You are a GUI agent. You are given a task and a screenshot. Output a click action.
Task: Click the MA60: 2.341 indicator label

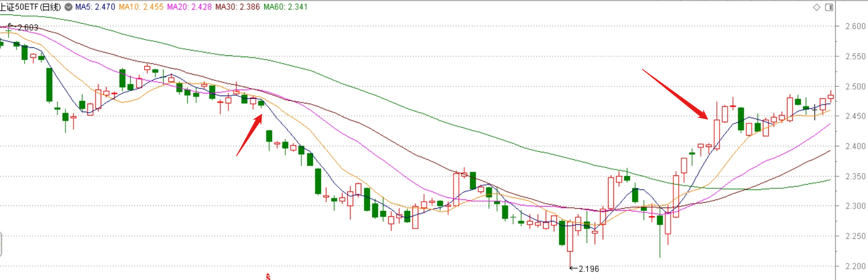pos(286,7)
